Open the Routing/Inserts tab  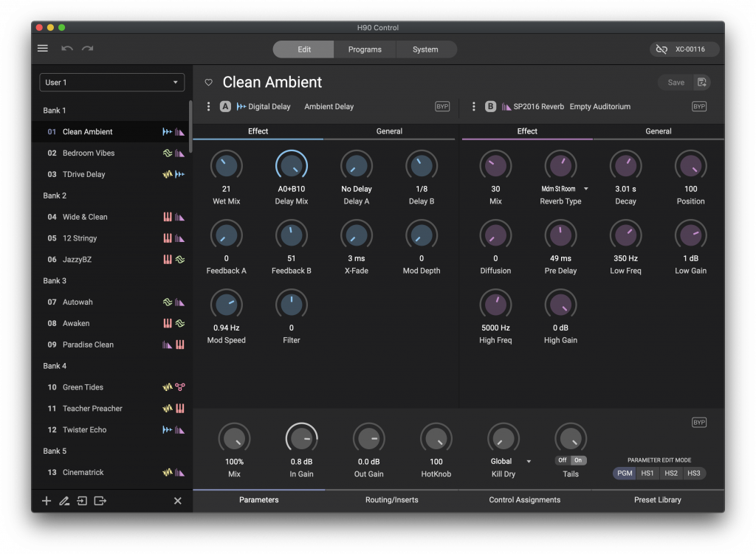(x=391, y=500)
